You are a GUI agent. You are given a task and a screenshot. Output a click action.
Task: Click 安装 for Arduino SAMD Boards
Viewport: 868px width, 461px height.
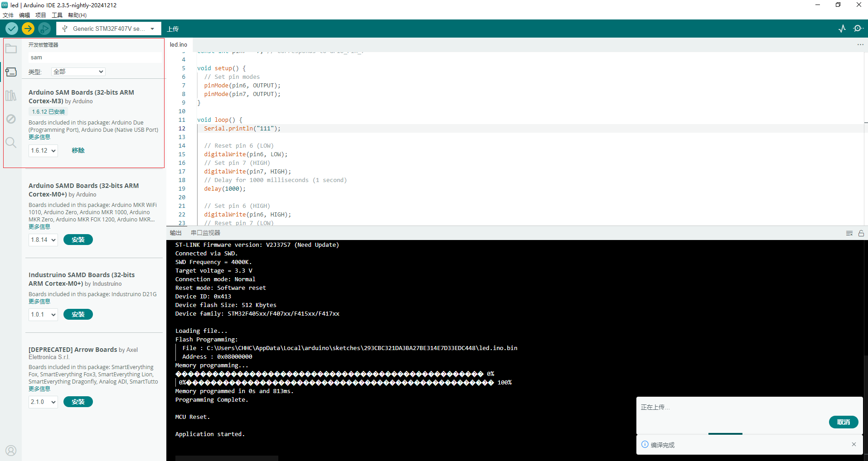coord(78,240)
